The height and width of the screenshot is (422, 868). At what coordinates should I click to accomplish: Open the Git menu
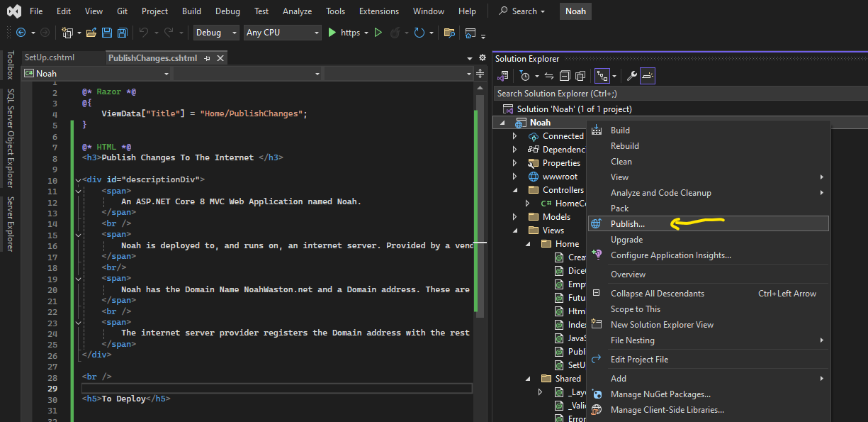(x=121, y=11)
